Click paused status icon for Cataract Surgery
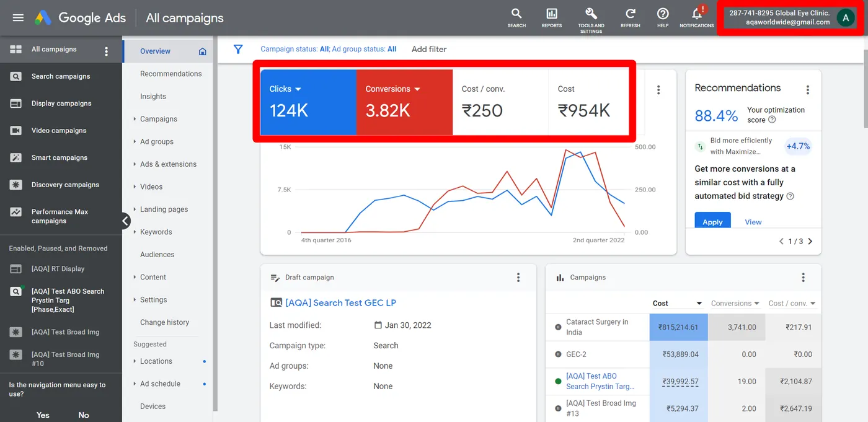Image resolution: width=868 pixels, height=422 pixels. coord(558,327)
